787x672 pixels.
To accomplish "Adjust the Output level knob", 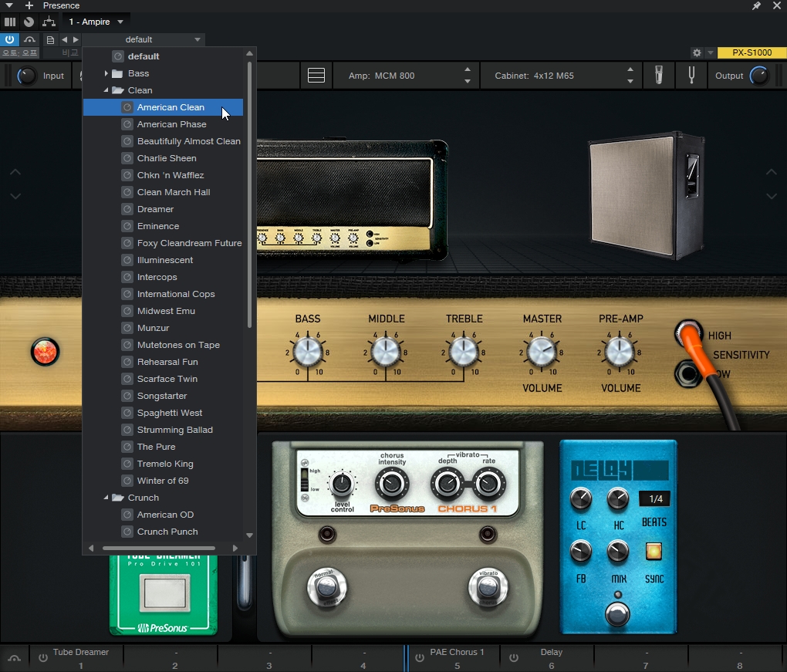I will pyautogui.click(x=759, y=76).
